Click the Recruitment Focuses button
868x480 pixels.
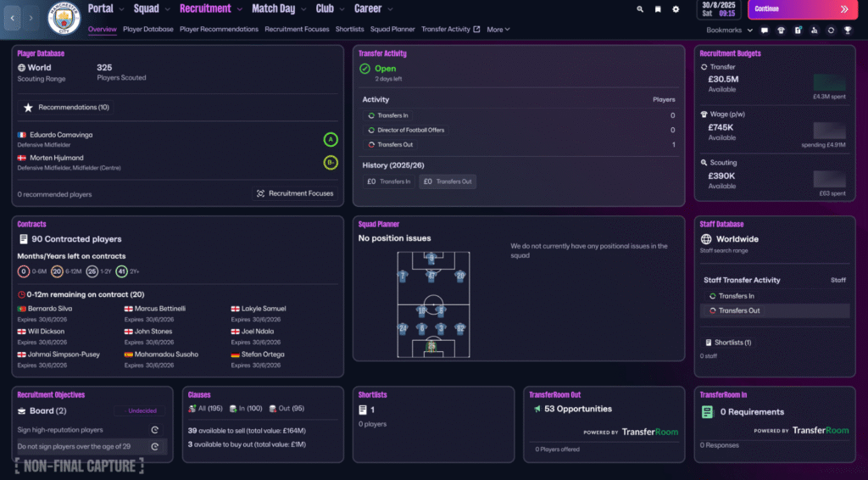click(294, 193)
